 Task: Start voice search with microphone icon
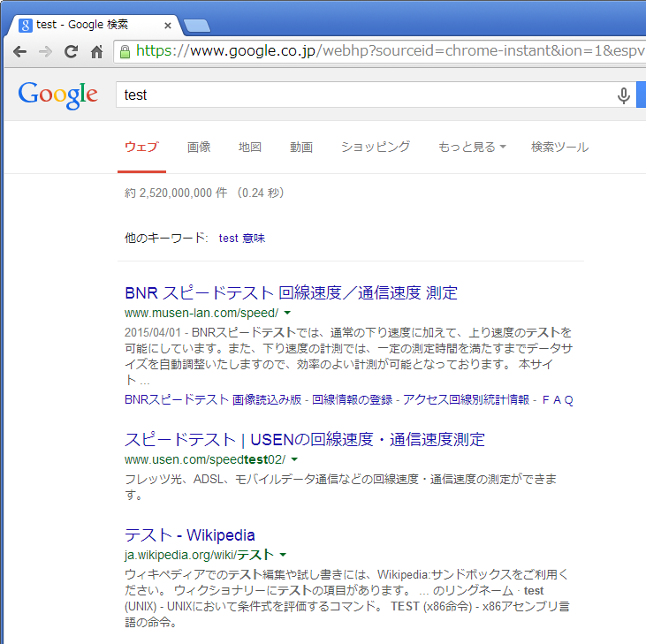pos(623,95)
